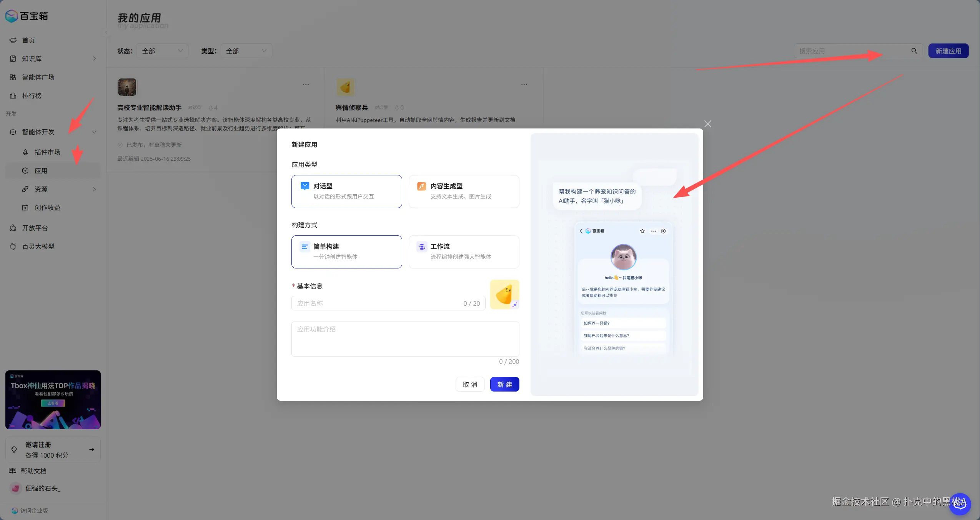Click the search magnifier icon
Image resolution: width=980 pixels, height=520 pixels.
click(x=914, y=51)
